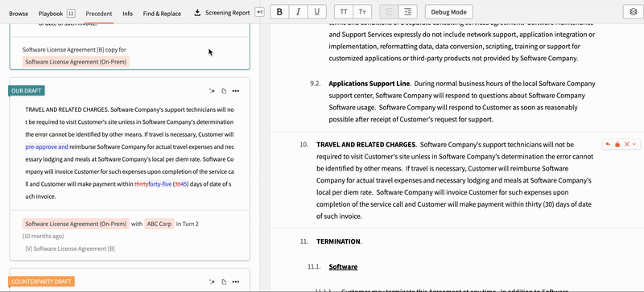Click the Debug Mode button
The image size is (644, 292).
pos(448,12)
